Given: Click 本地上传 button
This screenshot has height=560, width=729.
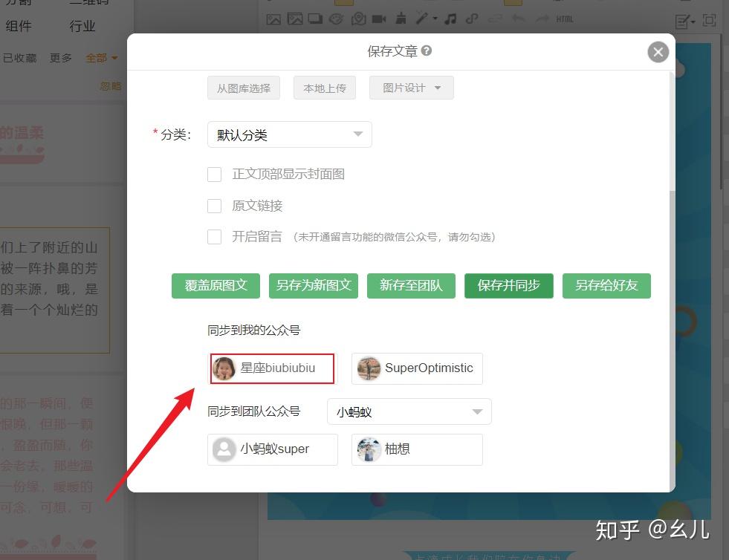Looking at the screenshot, I should click(x=325, y=88).
